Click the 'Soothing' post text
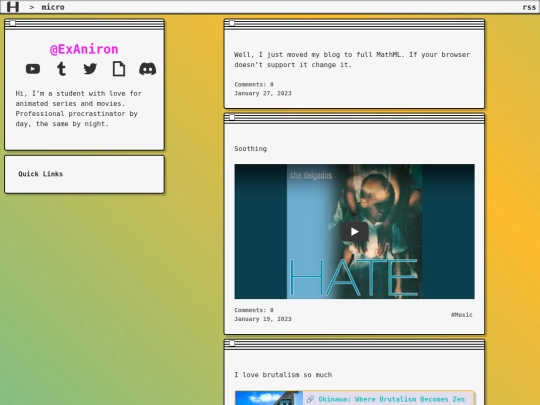The image size is (540, 405). (x=251, y=149)
